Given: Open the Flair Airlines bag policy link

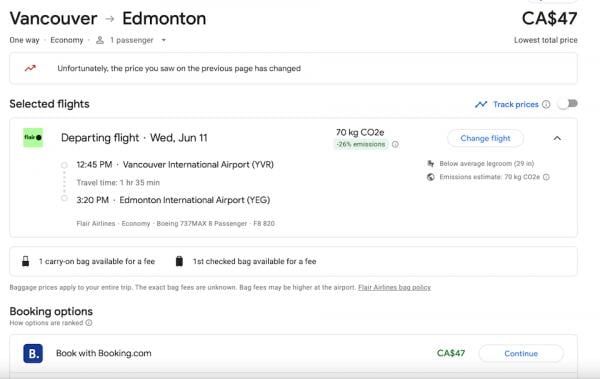Looking at the screenshot, I should 395,287.
